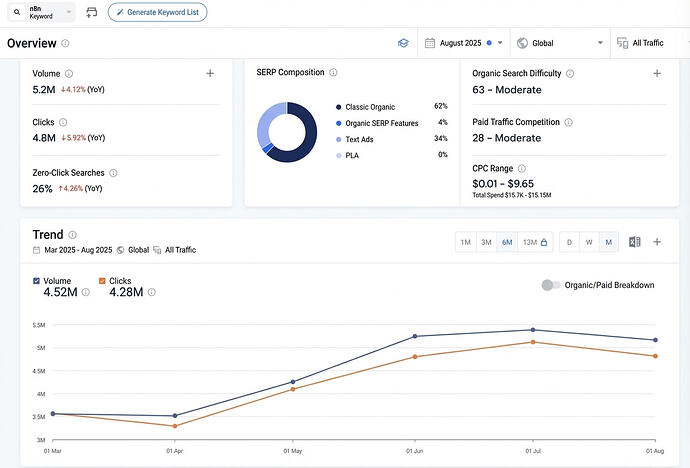Open the August 2025 date dropdown
690x468 pixels.
(x=465, y=43)
